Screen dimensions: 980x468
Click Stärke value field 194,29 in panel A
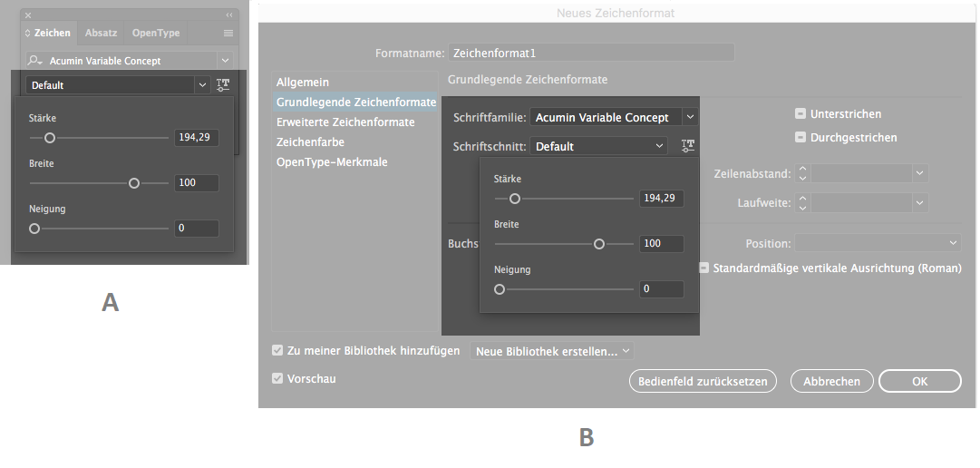pyautogui.click(x=196, y=138)
